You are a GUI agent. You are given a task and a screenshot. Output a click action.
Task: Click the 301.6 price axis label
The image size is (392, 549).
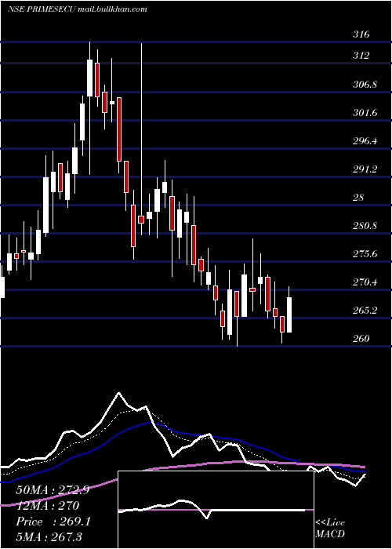[365, 112]
